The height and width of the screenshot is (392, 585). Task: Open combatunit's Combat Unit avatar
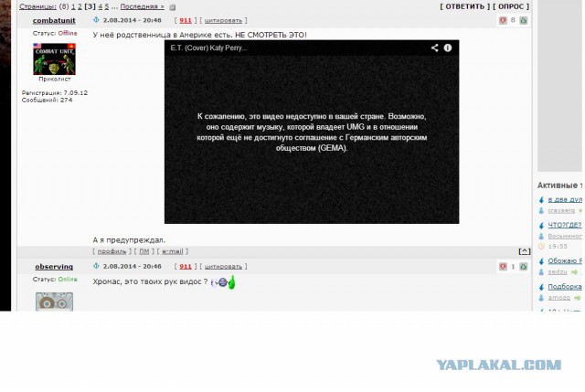(55, 58)
